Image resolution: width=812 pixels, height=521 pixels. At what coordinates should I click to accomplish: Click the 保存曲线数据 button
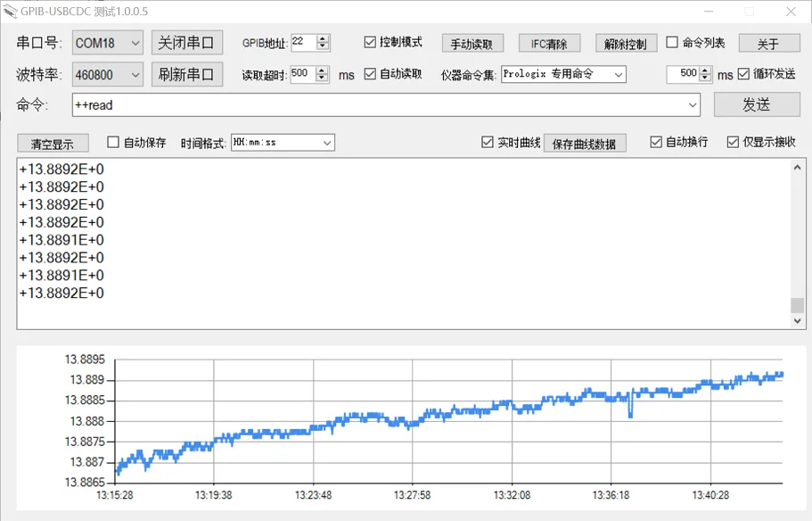pyautogui.click(x=585, y=144)
